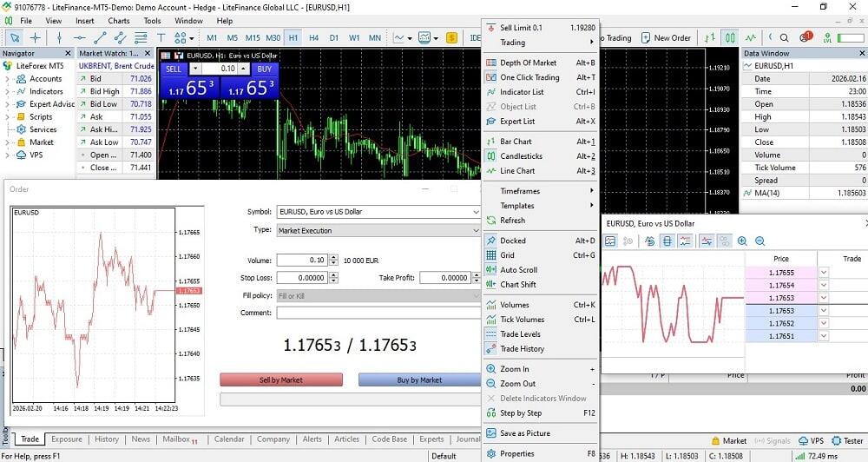Expand the Scripts tree node
Screen dimensions: 868x462
pyautogui.click(x=7, y=117)
